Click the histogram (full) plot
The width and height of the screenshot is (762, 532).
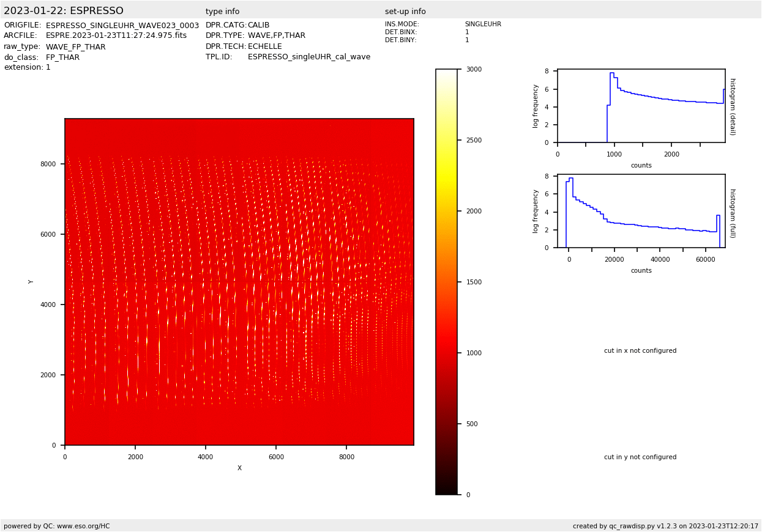[x=641, y=211]
